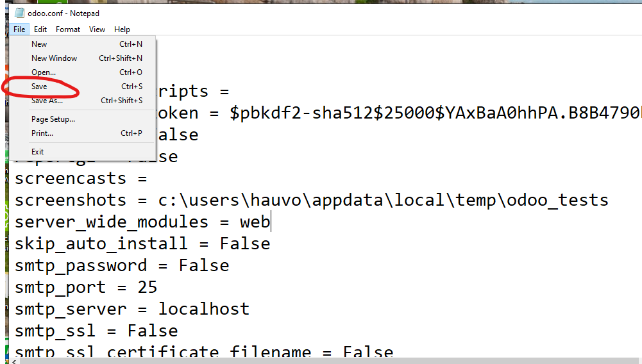This screenshot has height=364, width=642.
Task: Click the skip_auto_install = False line
Action: tap(142, 244)
